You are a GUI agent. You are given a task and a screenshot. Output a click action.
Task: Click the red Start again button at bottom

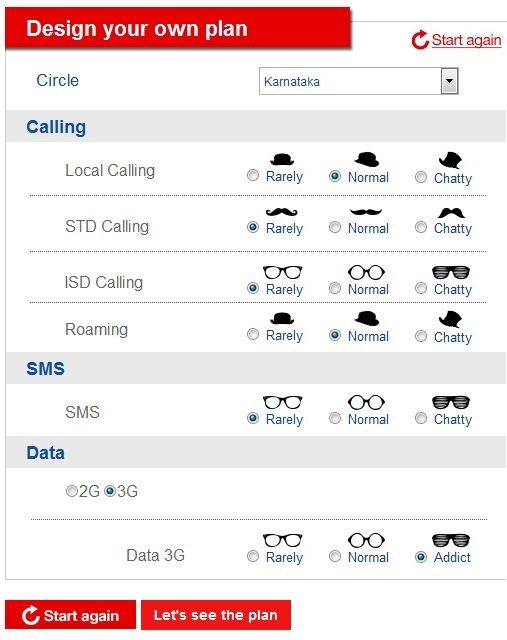(70, 615)
